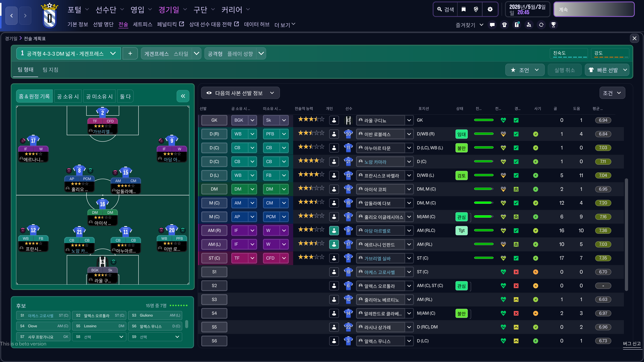This screenshot has width=644, height=362.
Task: Open the speech bubble messages icon
Action: (x=492, y=25)
